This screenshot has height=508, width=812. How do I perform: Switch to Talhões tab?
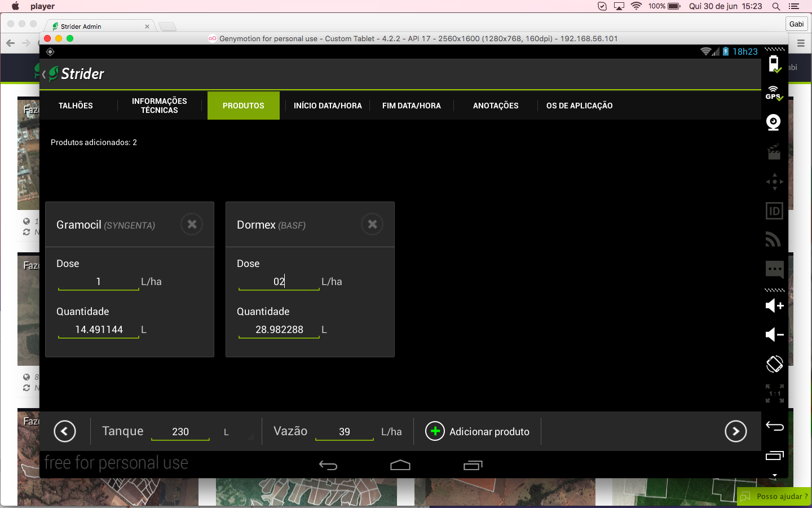(76, 106)
